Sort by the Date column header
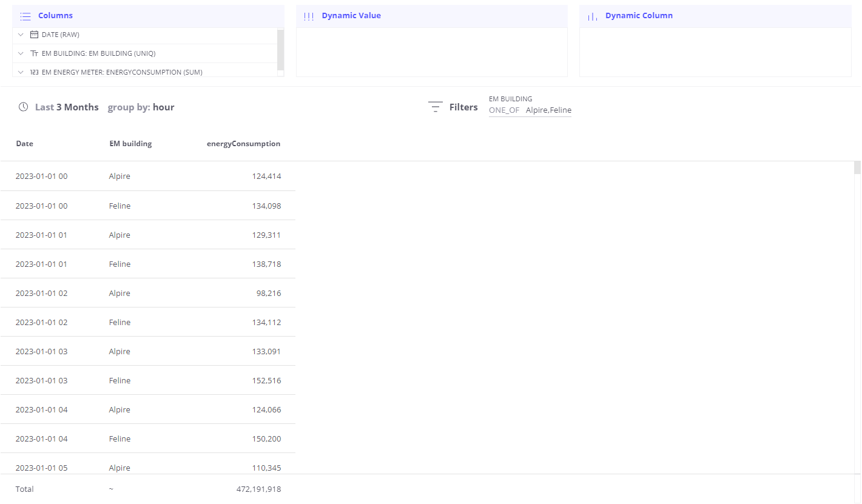 click(x=25, y=144)
